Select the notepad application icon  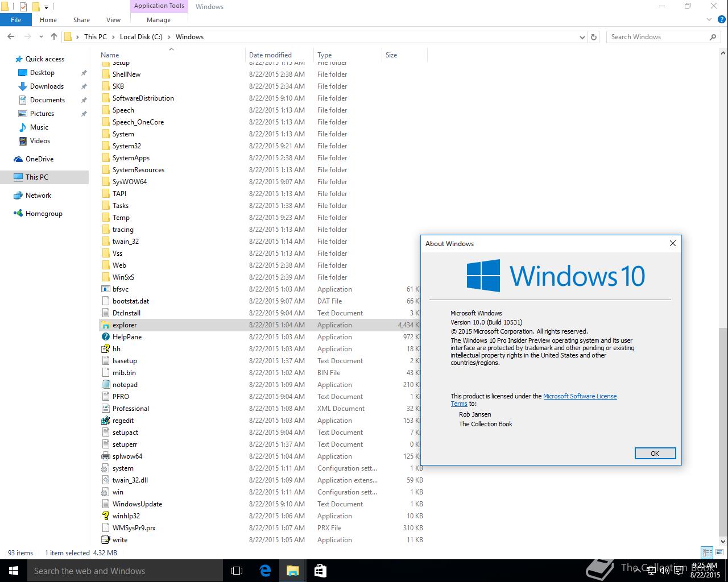(x=106, y=385)
